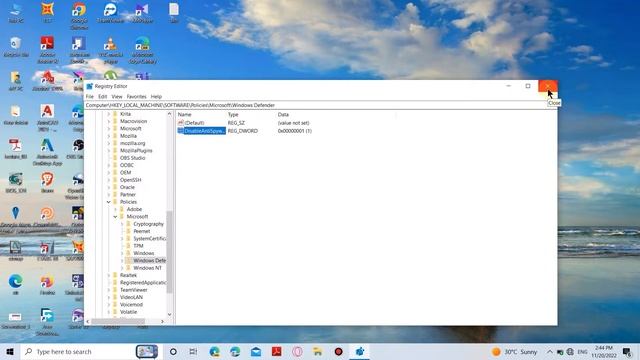Click tree vertical scrollbar up arrow

(169, 114)
